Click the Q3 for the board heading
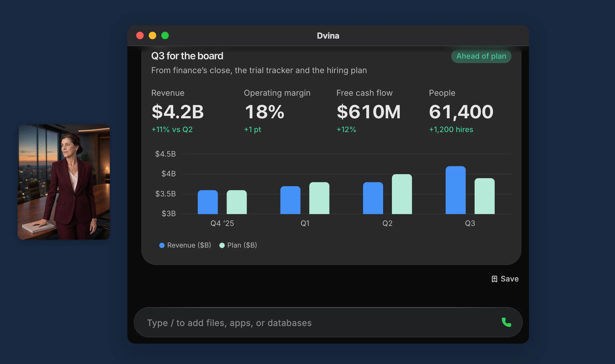This screenshot has width=615, height=364. point(187,56)
